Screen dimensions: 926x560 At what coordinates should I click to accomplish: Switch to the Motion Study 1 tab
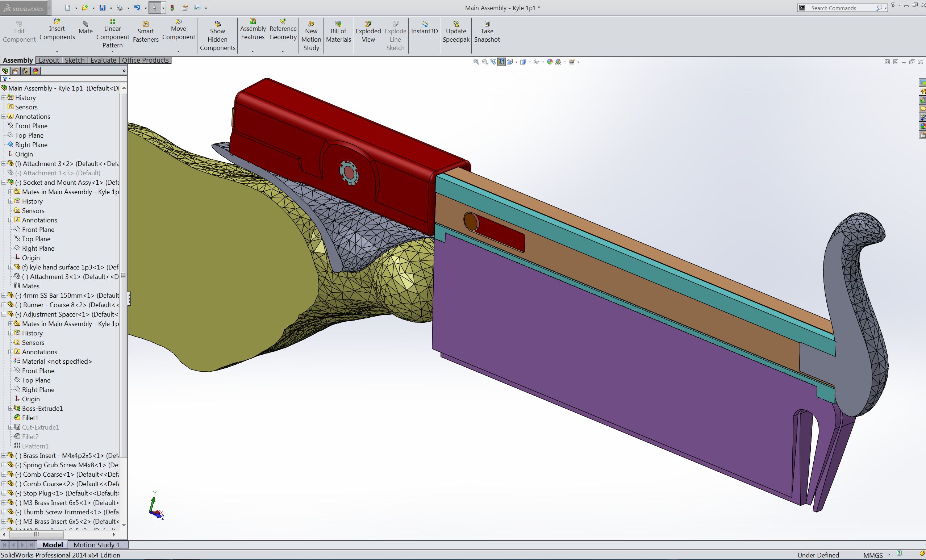(97, 544)
